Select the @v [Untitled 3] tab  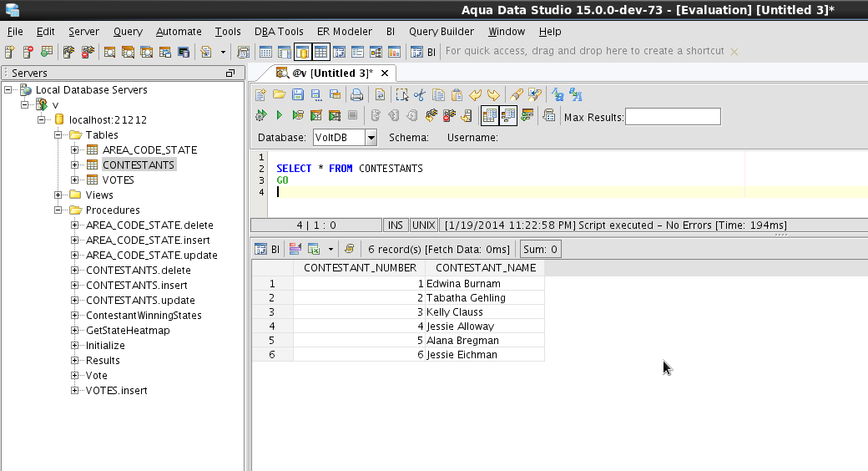332,73
